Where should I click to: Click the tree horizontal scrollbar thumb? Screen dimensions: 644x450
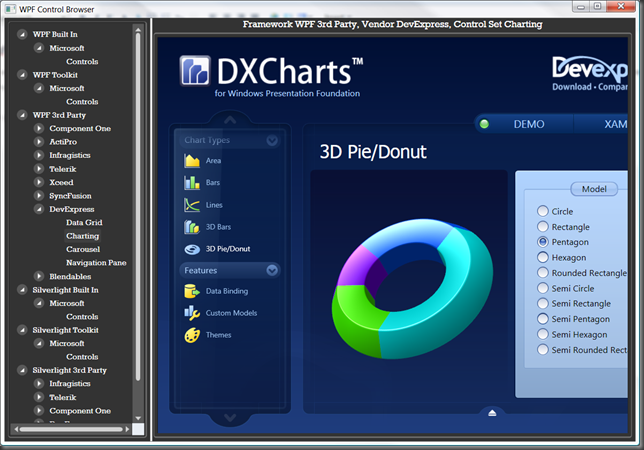[x=71, y=429]
